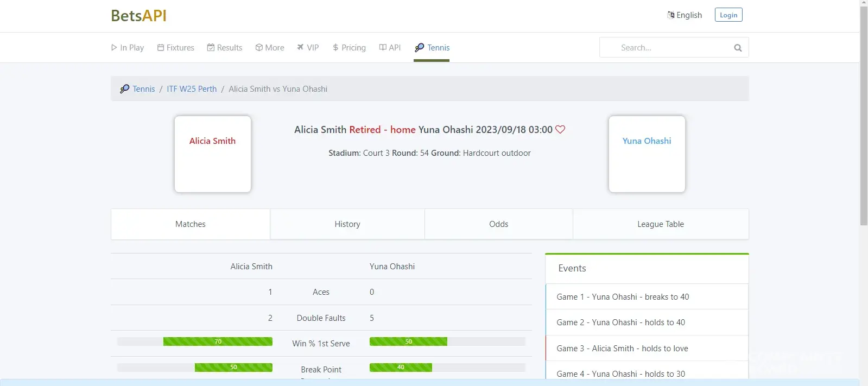Show the League Table tab

click(661, 224)
